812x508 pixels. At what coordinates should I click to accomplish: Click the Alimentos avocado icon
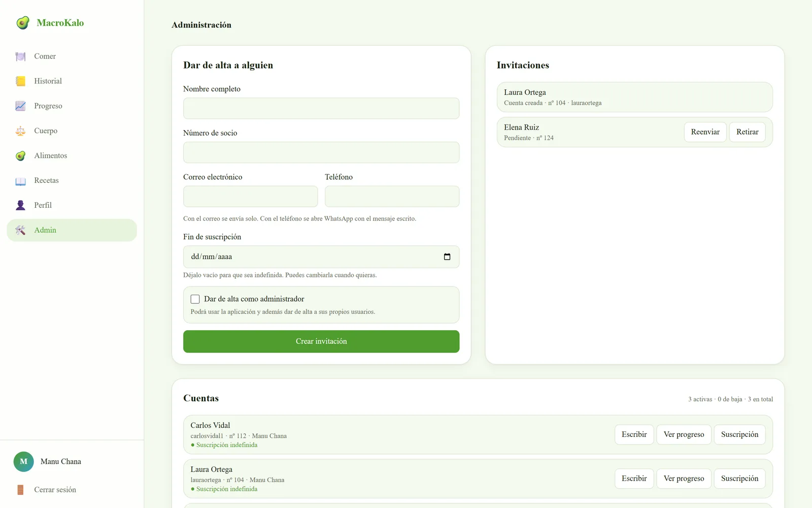(x=20, y=156)
